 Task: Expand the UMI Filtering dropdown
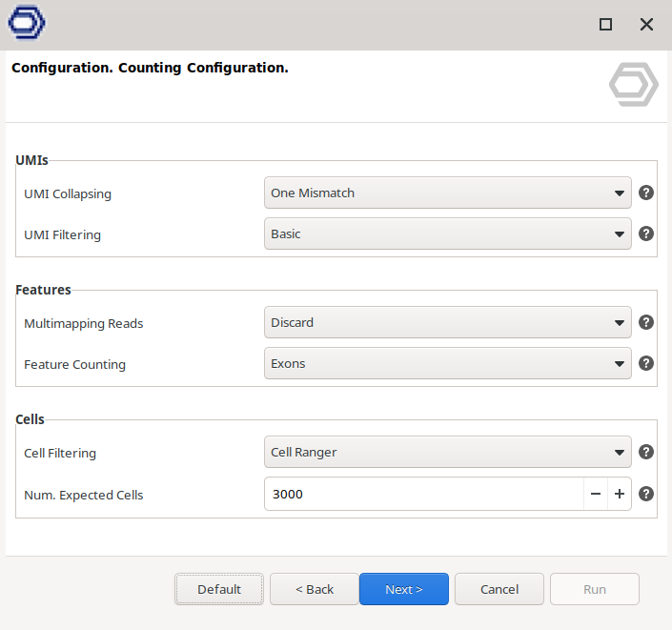(x=447, y=234)
